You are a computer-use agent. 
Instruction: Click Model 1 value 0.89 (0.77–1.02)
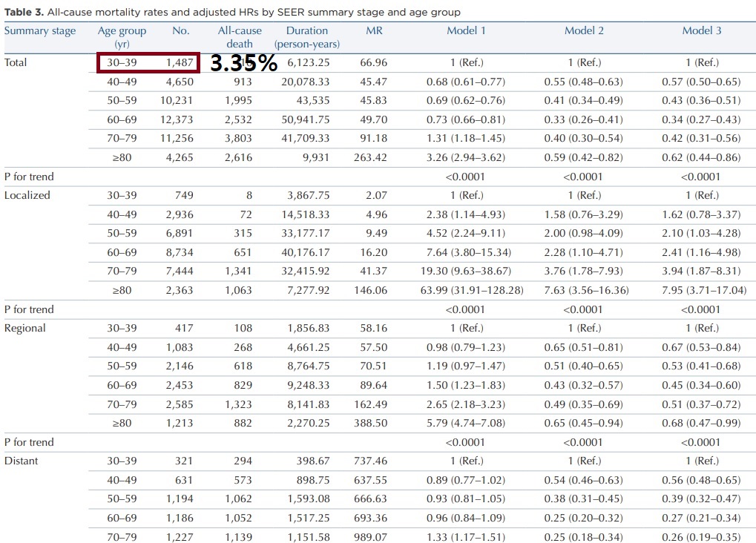466,480
